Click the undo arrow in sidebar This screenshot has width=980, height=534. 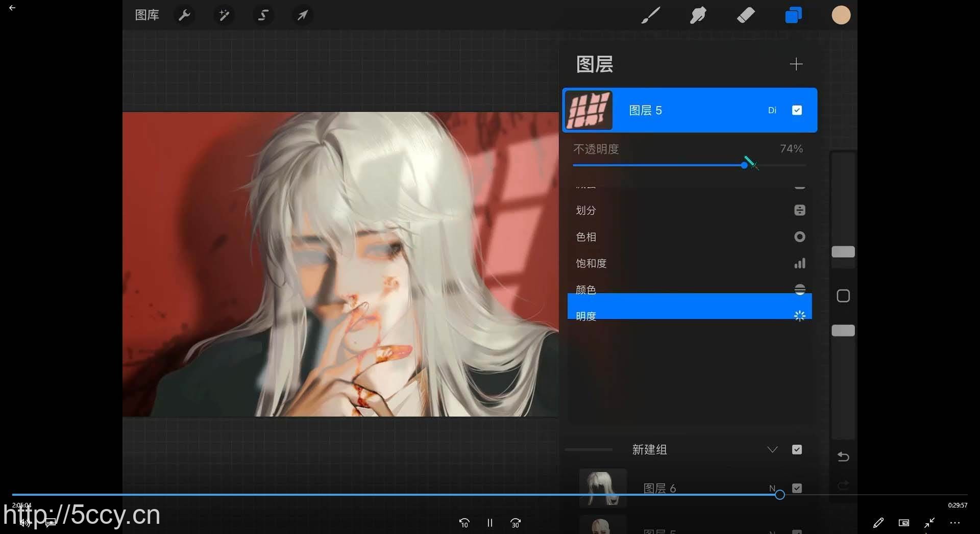(x=844, y=456)
